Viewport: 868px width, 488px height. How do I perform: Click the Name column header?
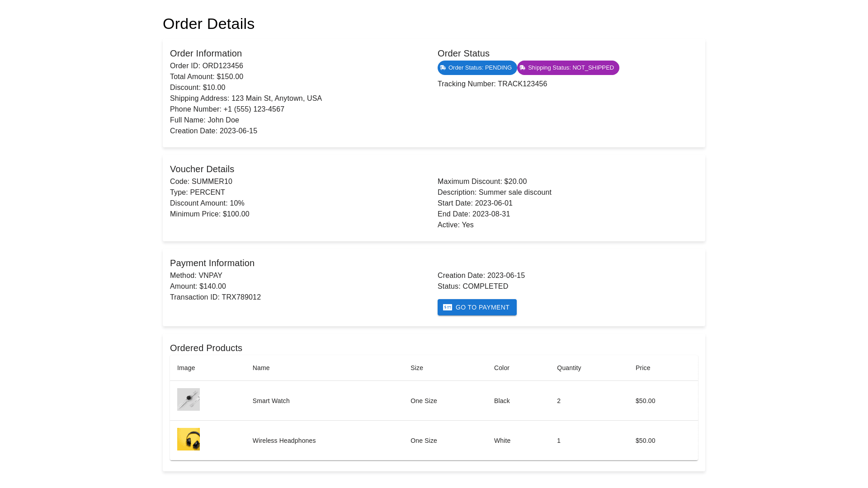click(x=261, y=368)
